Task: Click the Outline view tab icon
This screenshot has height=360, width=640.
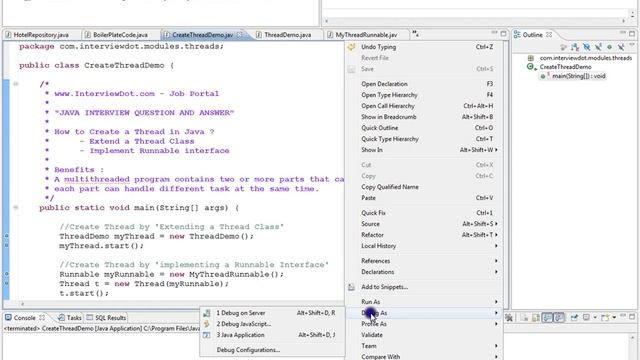Action: point(517,35)
